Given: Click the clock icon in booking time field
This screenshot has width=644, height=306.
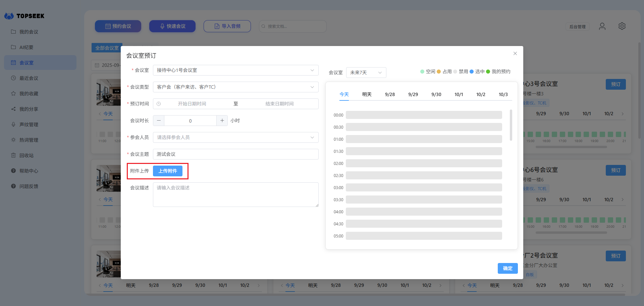Looking at the screenshot, I should coord(159,104).
